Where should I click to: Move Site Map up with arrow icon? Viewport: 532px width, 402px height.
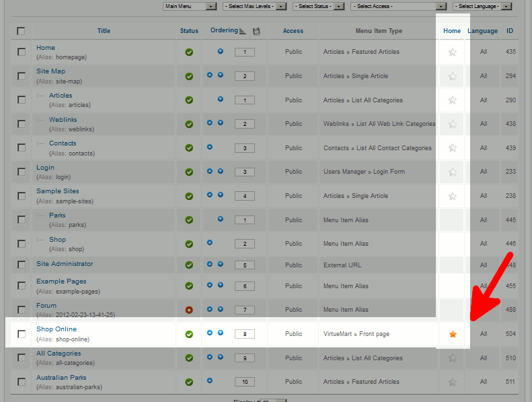tap(210, 75)
